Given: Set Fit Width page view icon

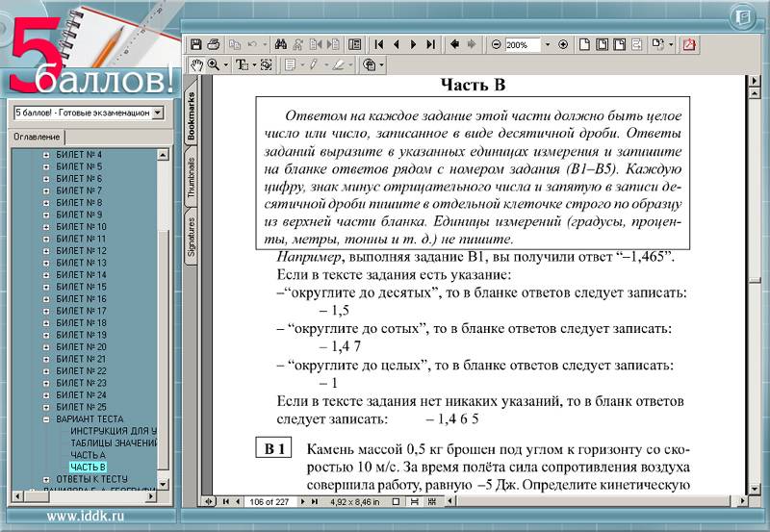Looking at the screenshot, I should (x=619, y=44).
